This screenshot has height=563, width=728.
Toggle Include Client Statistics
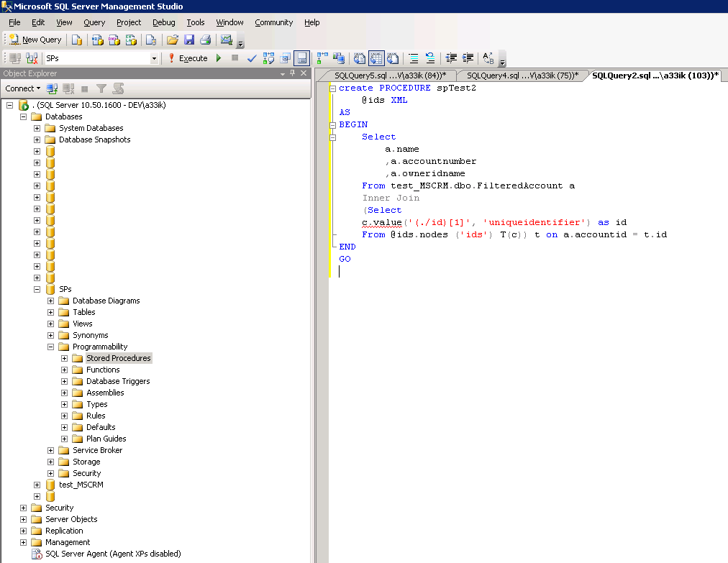tap(339, 58)
